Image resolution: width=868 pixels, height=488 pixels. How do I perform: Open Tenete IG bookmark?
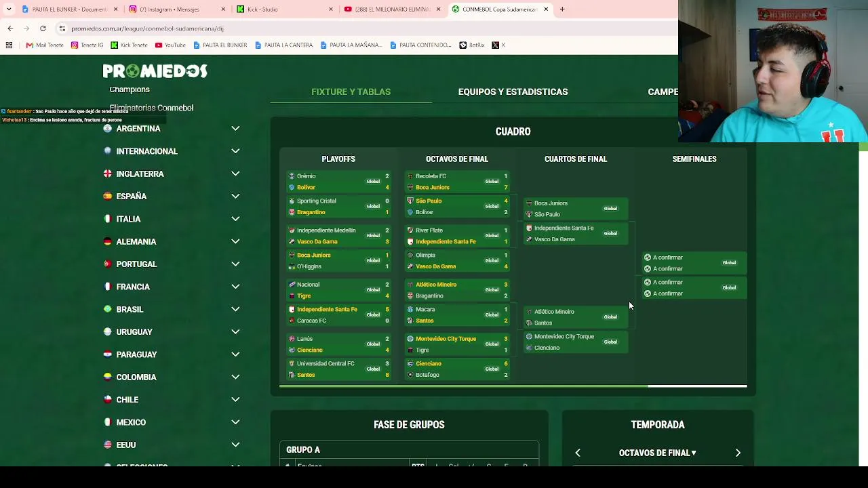coord(87,45)
